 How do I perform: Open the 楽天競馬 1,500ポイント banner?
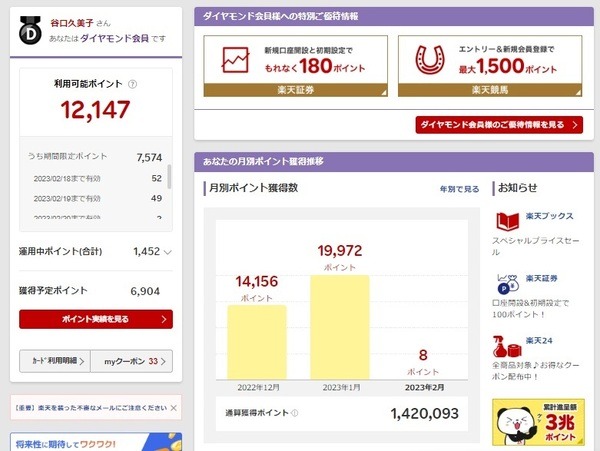click(490, 66)
